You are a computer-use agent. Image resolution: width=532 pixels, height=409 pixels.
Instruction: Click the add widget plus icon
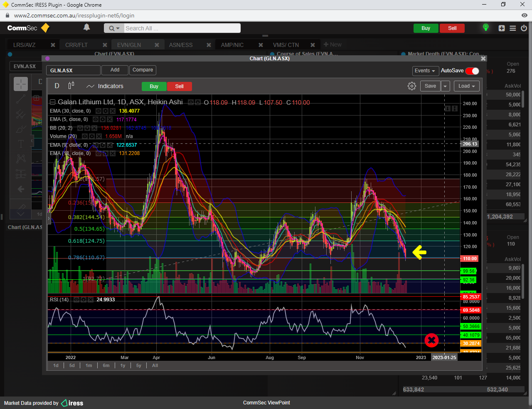[x=502, y=28]
